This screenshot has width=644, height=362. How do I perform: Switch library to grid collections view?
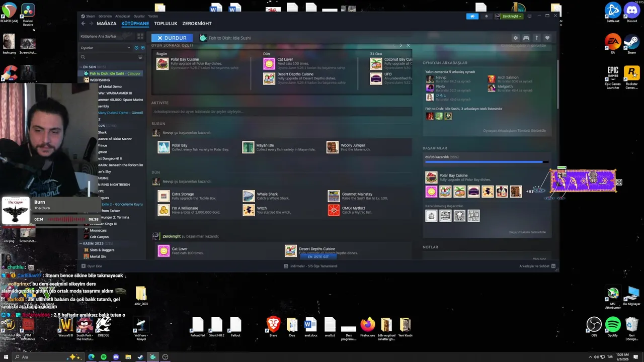(140, 36)
